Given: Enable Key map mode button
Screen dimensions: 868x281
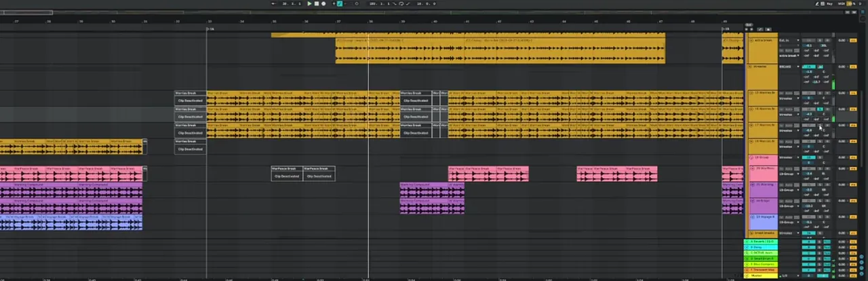Looking at the screenshot, I should coord(829,4).
